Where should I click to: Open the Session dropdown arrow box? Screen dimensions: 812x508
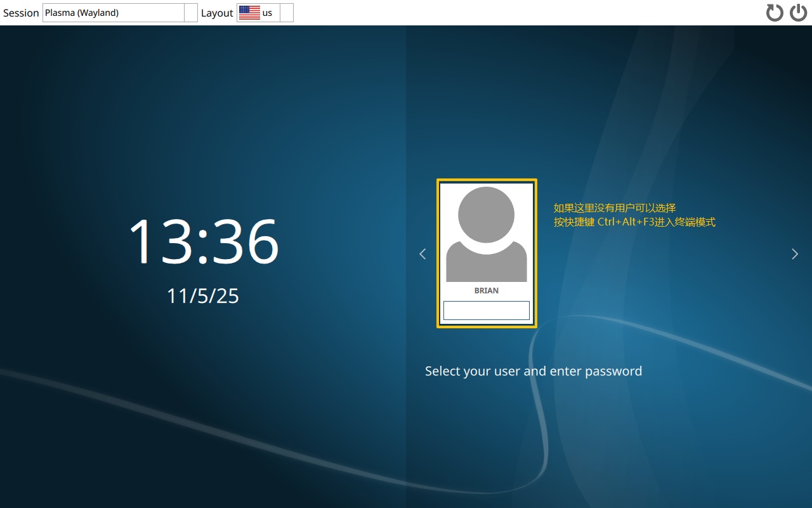pos(191,13)
